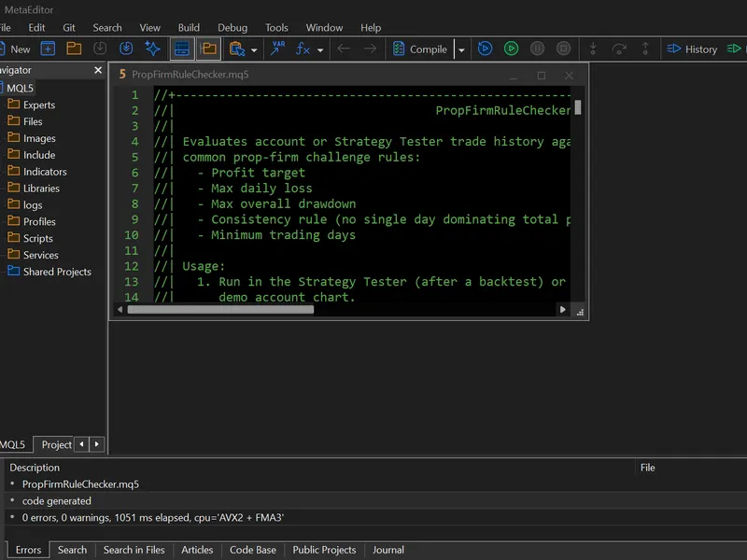Click the Step Out debug icon
Viewport: 747px width, 560px height.
coord(645,49)
